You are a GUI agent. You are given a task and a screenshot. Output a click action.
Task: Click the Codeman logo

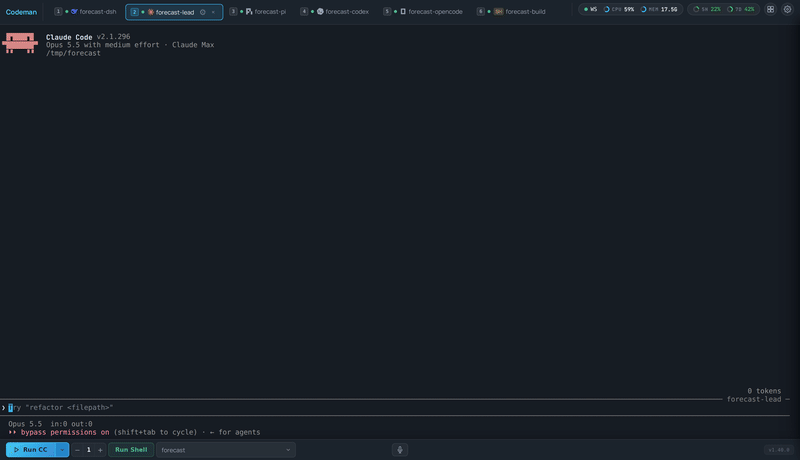tap(21, 12)
